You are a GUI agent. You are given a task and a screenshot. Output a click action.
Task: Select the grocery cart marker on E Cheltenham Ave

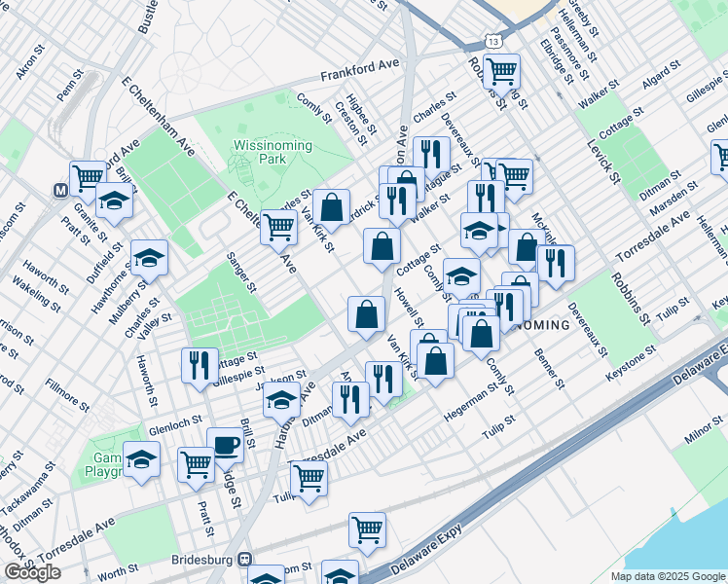pyautogui.click(x=278, y=230)
